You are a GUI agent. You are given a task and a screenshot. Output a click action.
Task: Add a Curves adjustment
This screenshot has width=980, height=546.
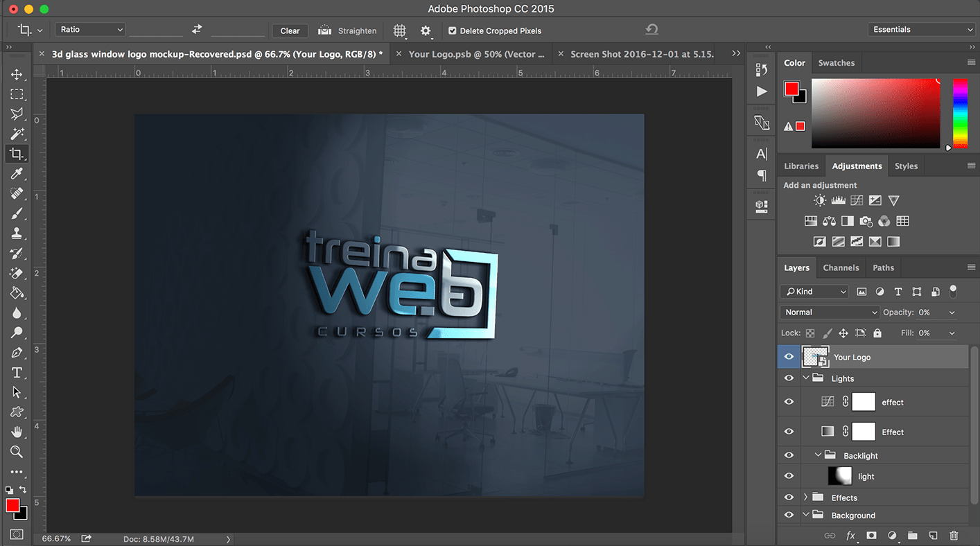(x=857, y=200)
